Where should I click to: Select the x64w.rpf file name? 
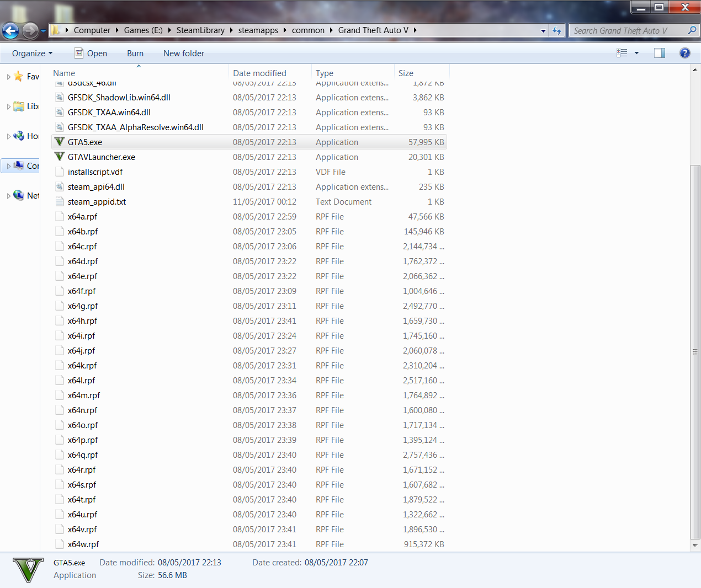click(83, 544)
